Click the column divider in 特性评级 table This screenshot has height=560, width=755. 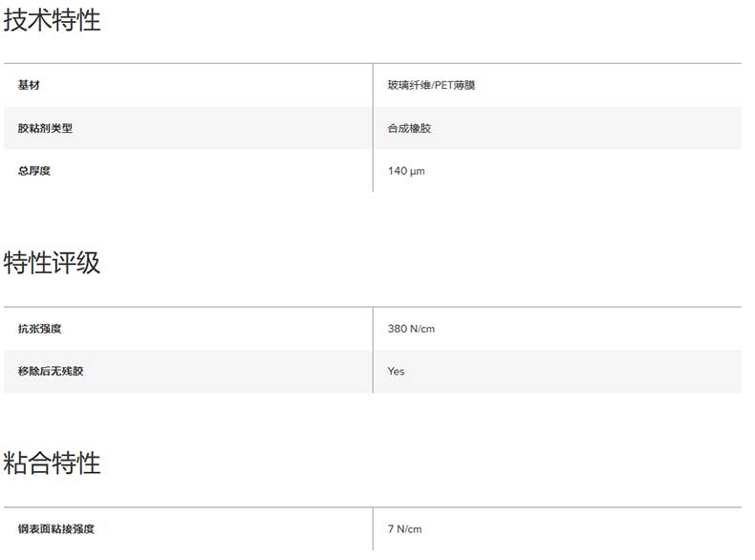click(x=373, y=350)
